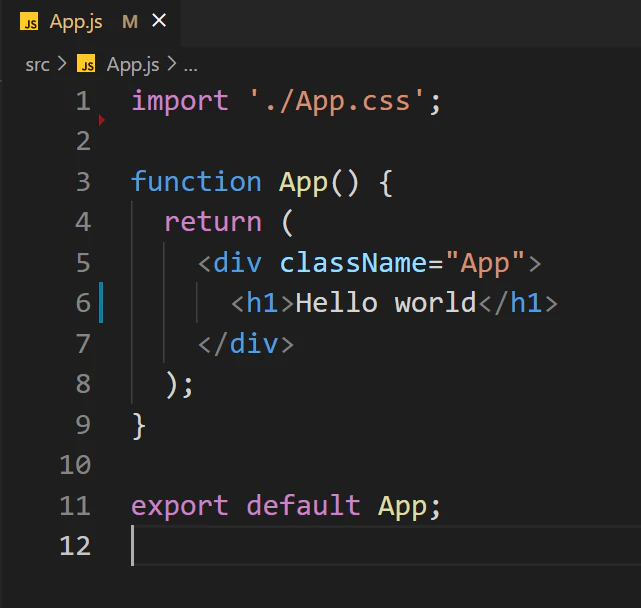
Task: Click the className attribute
Action: (x=354, y=263)
